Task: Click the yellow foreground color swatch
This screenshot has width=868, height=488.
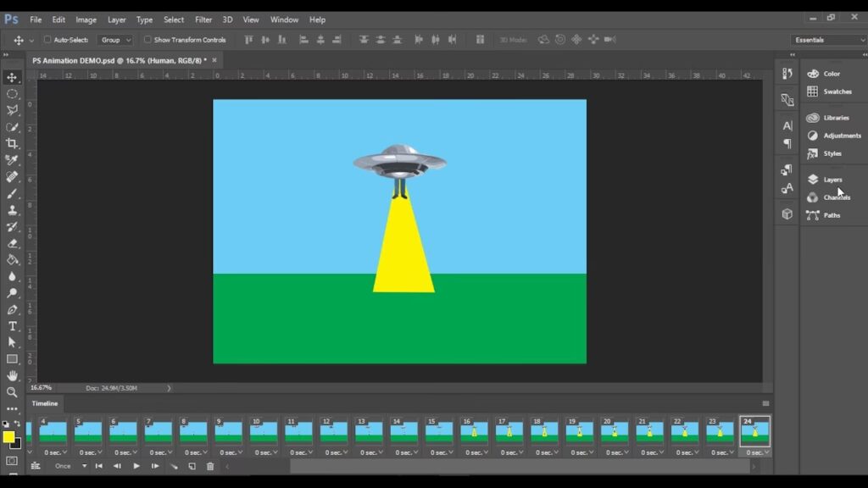Action: coord(8,437)
